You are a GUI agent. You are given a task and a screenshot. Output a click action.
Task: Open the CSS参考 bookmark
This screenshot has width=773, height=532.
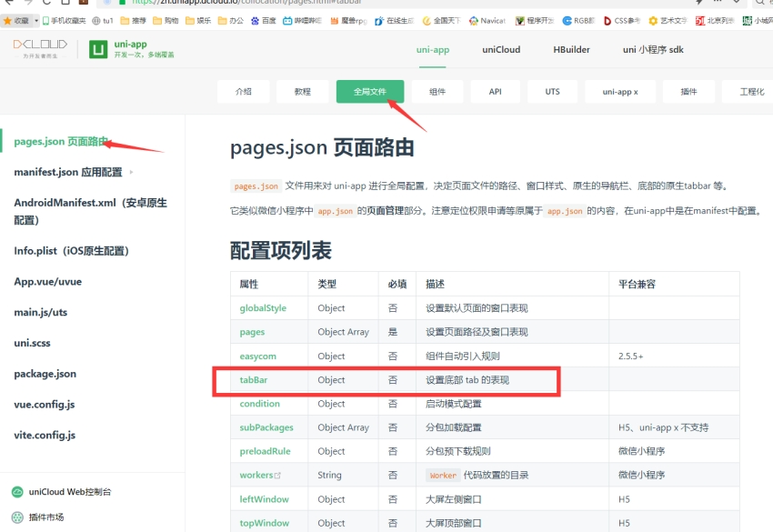622,21
